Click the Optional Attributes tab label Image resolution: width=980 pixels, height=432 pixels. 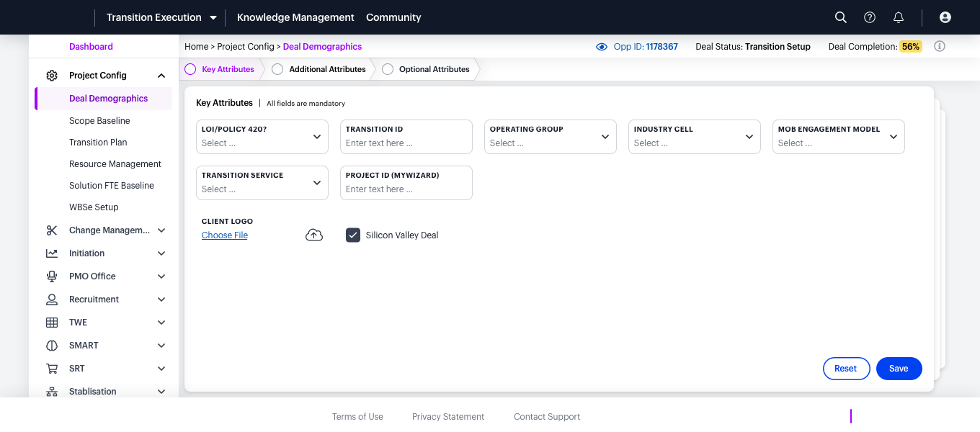coord(435,69)
